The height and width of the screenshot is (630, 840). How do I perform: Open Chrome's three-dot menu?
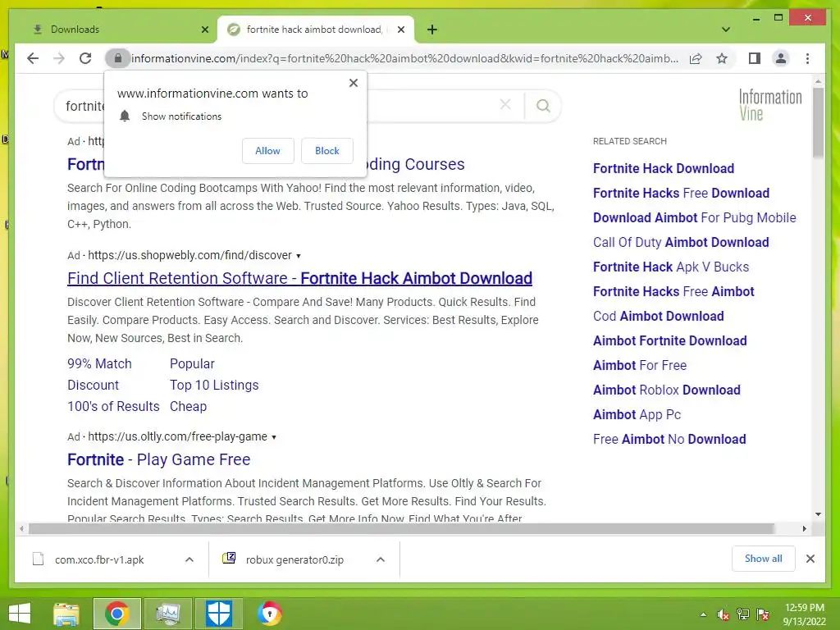click(x=807, y=58)
